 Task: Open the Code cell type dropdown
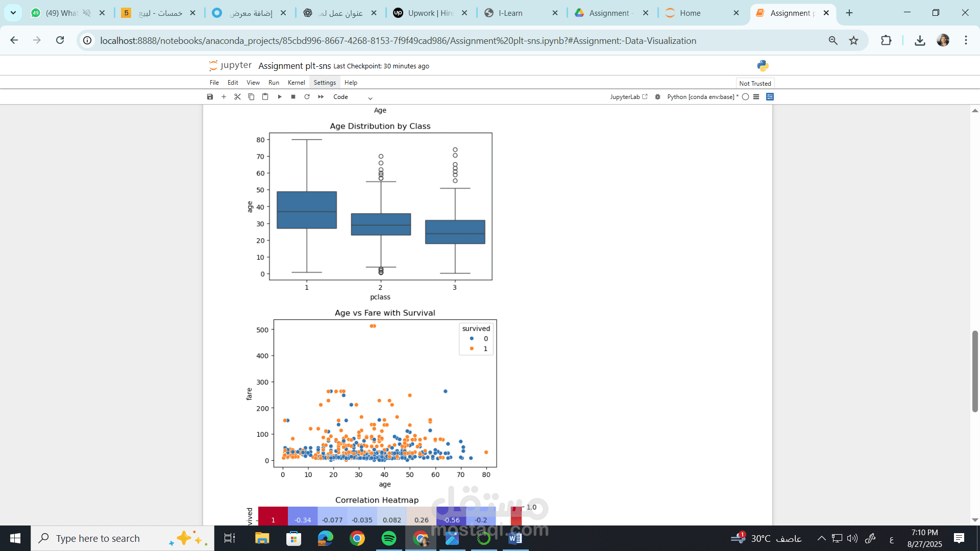point(353,97)
